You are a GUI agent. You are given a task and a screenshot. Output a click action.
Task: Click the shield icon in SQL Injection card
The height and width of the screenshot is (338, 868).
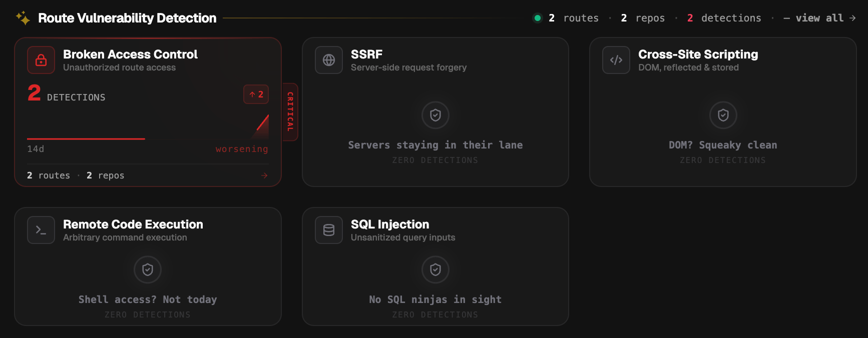436,269
